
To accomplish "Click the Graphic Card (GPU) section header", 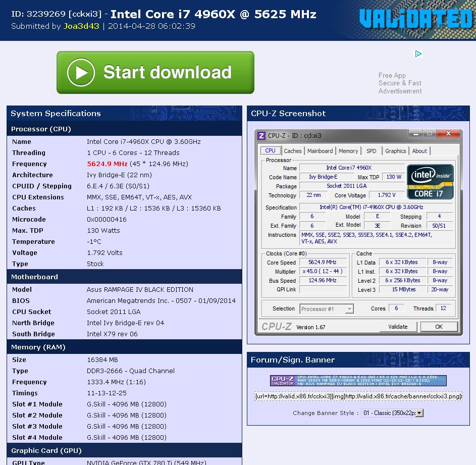I will (124, 450).
